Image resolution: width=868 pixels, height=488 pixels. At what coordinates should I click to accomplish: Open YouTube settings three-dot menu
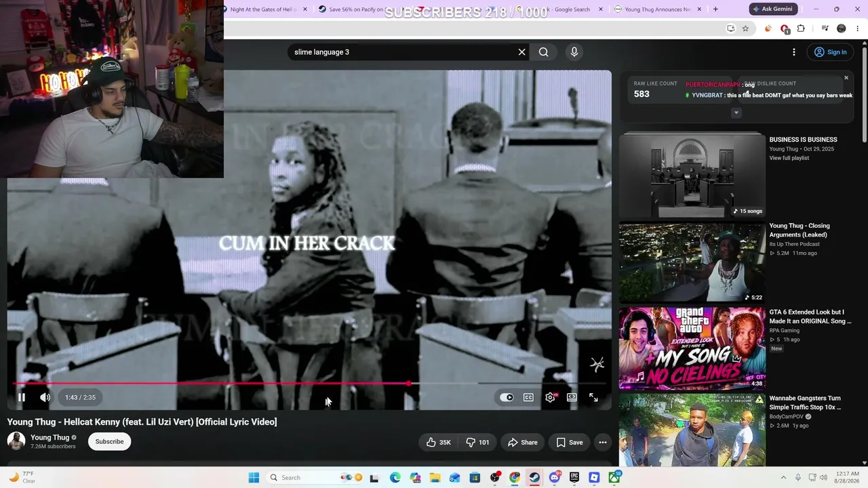(x=794, y=52)
